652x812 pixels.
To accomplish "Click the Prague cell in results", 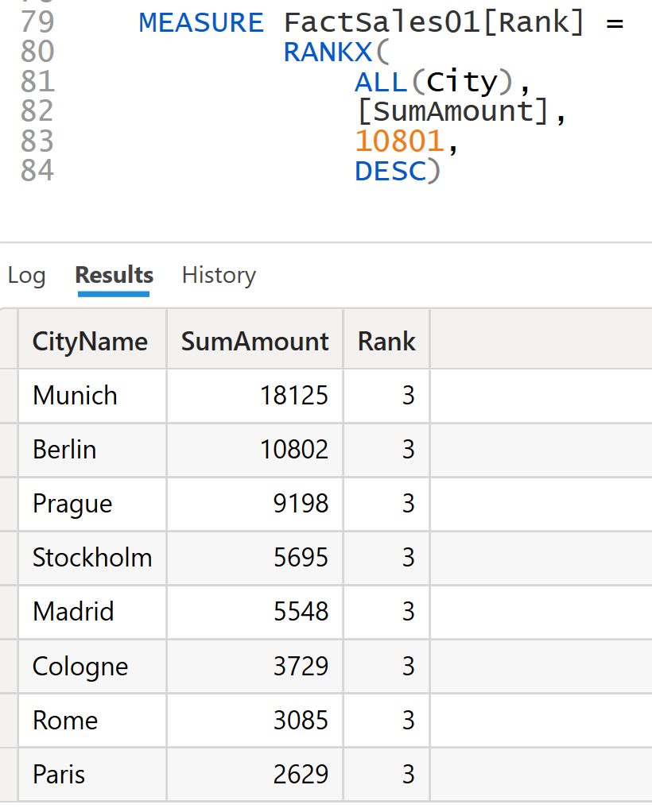I will [x=72, y=504].
